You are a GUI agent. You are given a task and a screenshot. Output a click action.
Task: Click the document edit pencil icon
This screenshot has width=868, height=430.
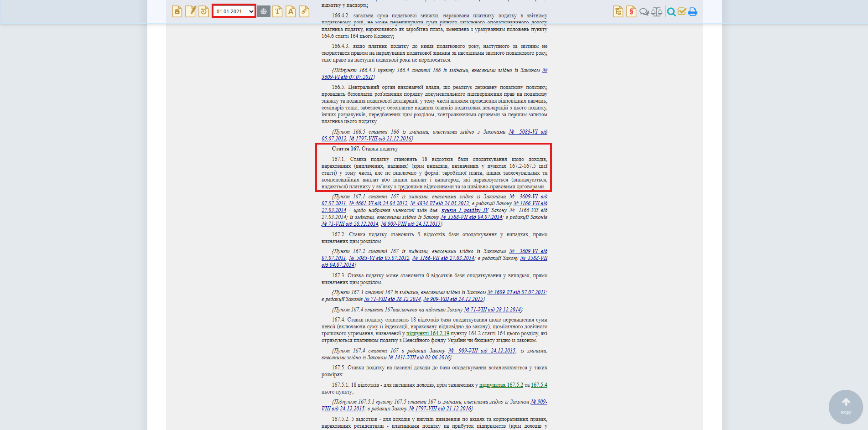click(191, 11)
